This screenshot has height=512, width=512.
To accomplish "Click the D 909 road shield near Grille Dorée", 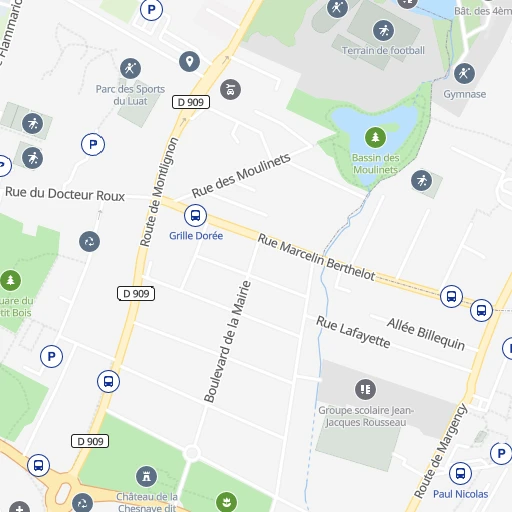I will point(136,294).
